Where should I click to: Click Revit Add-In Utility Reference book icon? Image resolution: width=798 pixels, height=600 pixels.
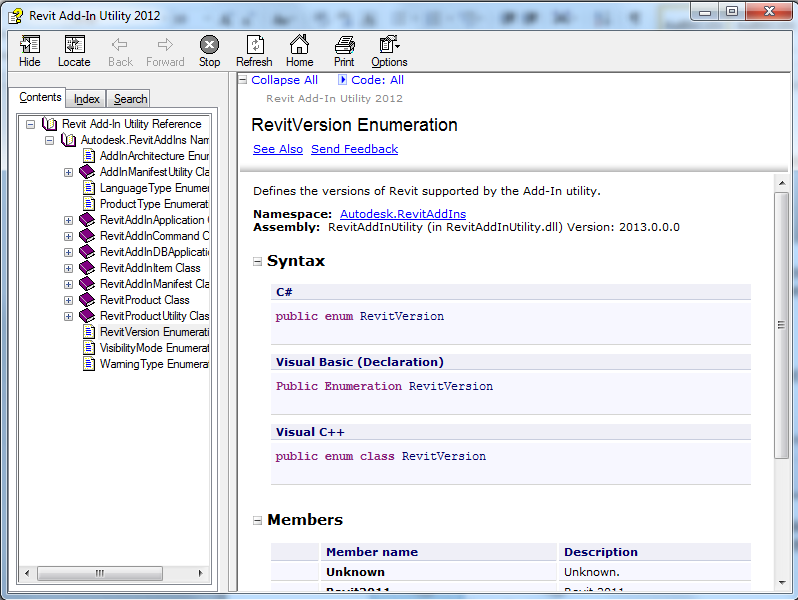tap(50, 124)
